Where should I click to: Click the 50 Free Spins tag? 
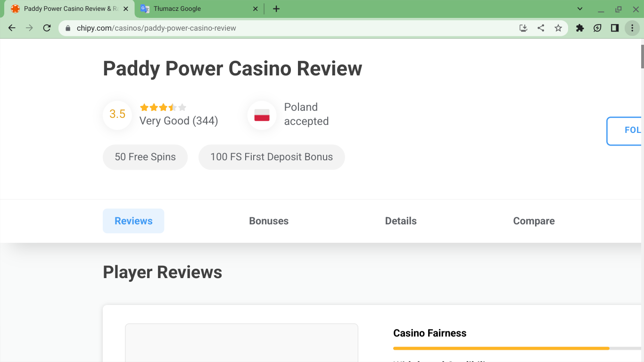tap(145, 157)
